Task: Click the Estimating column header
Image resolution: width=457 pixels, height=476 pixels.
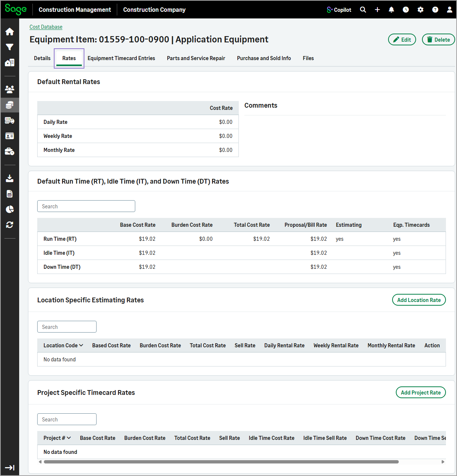Action: tap(349, 225)
